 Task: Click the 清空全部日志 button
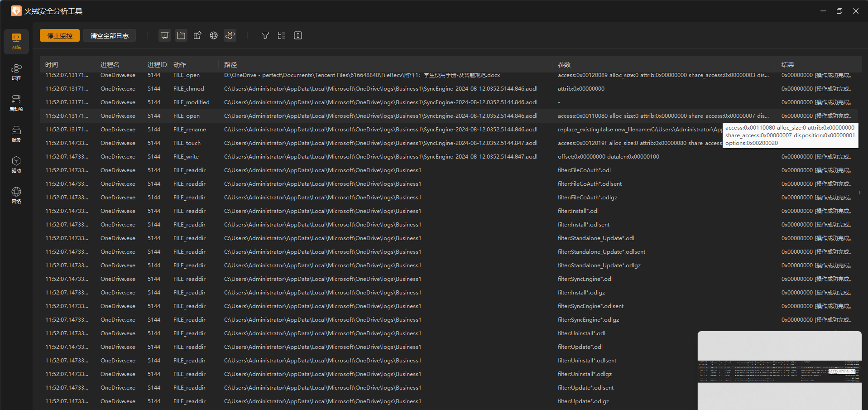(110, 35)
